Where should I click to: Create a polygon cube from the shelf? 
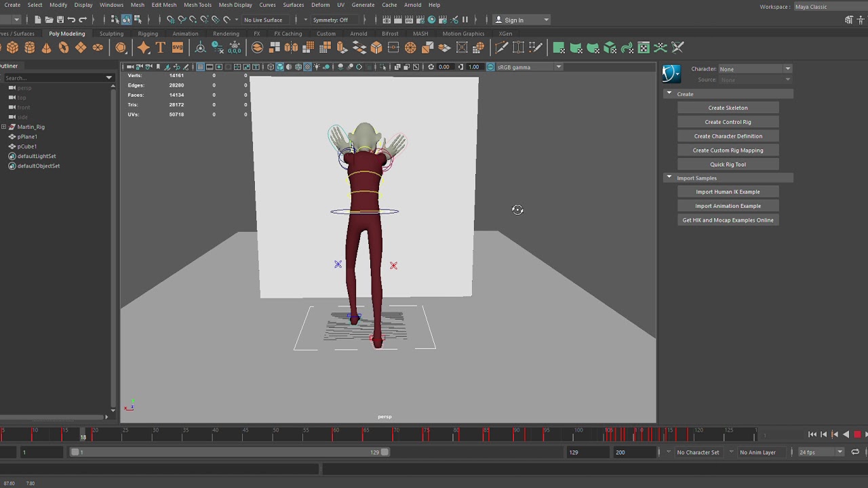click(x=13, y=47)
